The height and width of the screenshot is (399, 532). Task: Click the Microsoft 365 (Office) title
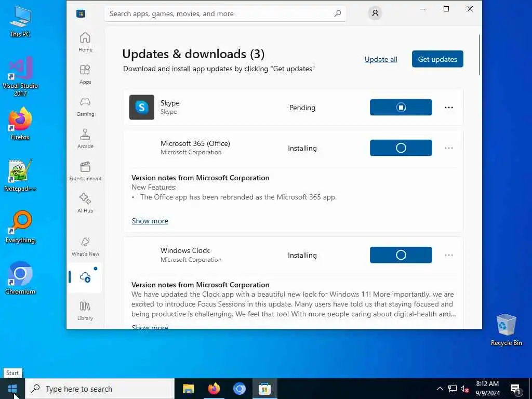pyautogui.click(x=195, y=143)
